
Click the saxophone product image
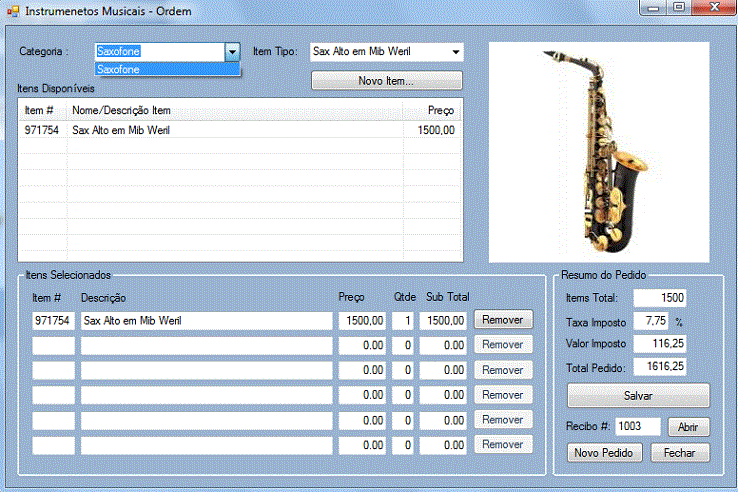click(x=599, y=152)
